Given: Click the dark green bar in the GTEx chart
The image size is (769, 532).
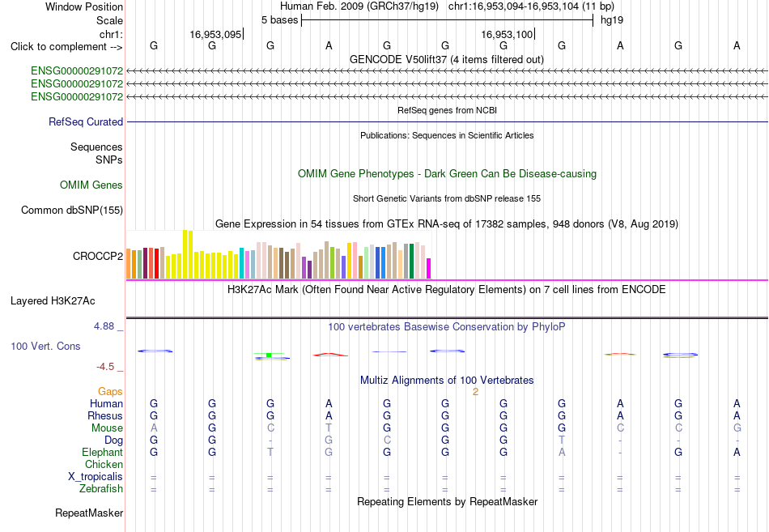Looking at the screenshot, I should (x=411, y=261).
